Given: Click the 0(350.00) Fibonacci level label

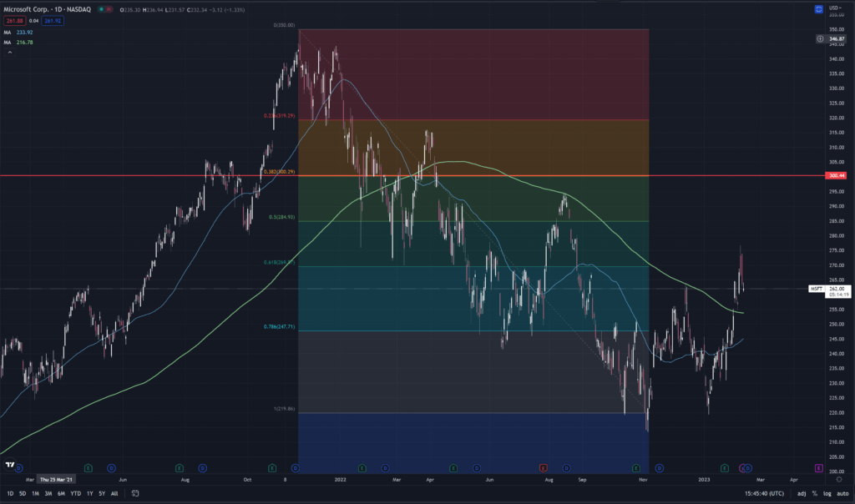Looking at the screenshot, I should 284,25.
